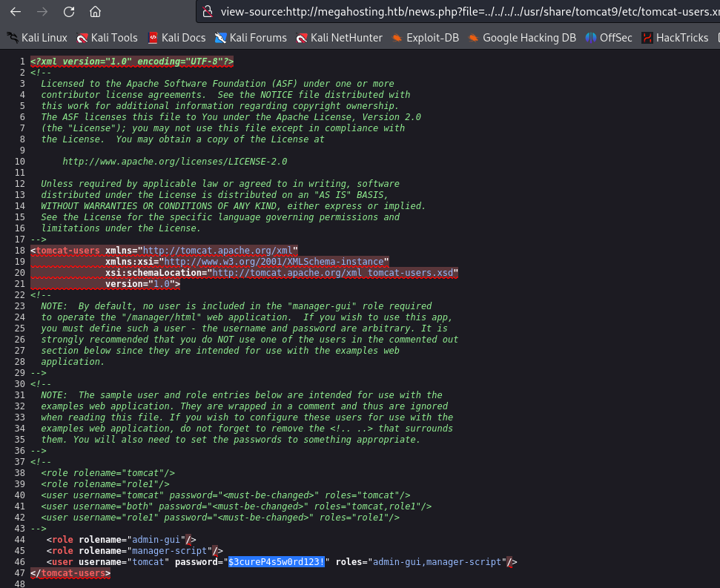Screen dimensions: 720x588
Task: Click the browser back arrow
Action: point(16,12)
